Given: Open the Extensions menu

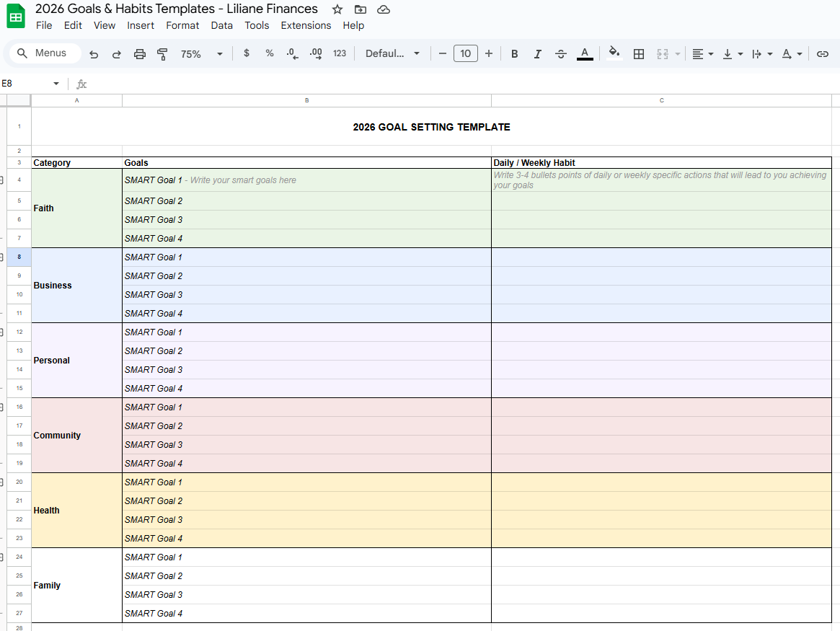Looking at the screenshot, I should pos(306,25).
